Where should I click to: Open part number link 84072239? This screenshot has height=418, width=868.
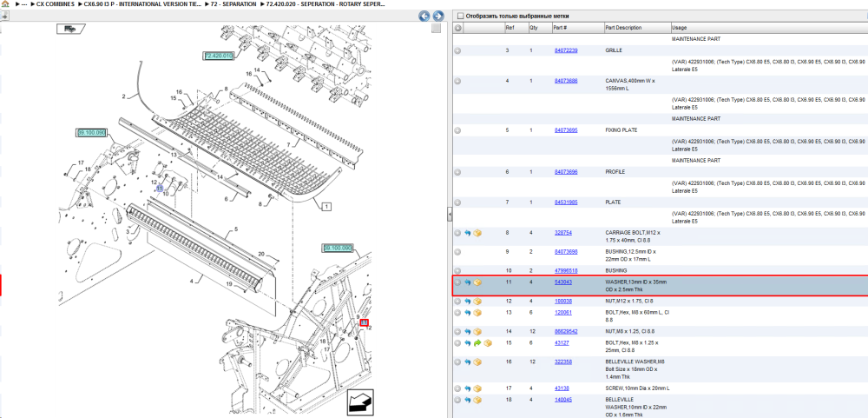coord(566,50)
